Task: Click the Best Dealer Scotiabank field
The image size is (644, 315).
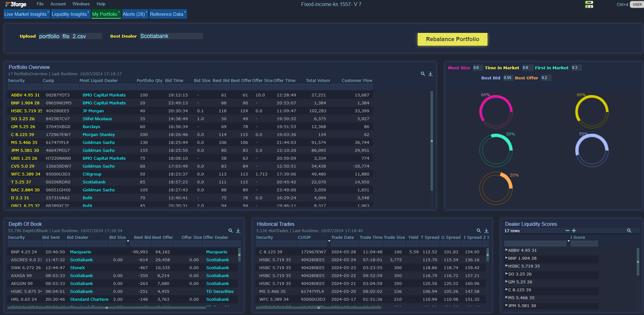Action: (x=171, y=36)
